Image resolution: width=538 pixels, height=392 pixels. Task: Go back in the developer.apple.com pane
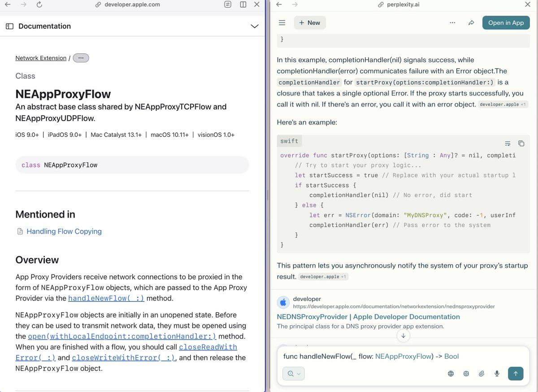[8, 4]
